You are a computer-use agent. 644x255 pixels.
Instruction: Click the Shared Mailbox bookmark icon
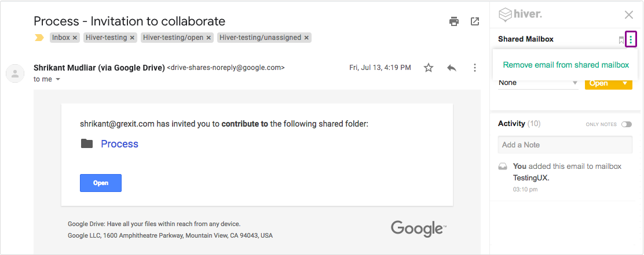point(621,40)
